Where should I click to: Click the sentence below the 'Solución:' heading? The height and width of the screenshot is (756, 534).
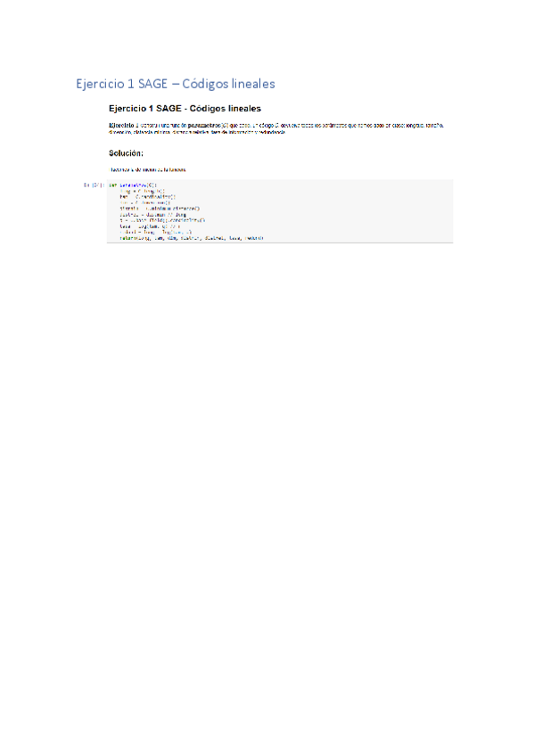[147, 169]
